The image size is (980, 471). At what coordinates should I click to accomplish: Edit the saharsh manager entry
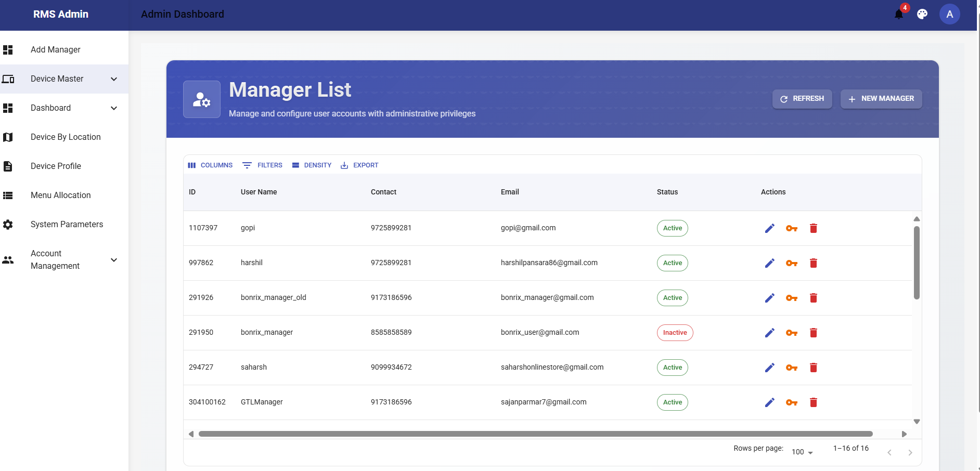point(770,368)
